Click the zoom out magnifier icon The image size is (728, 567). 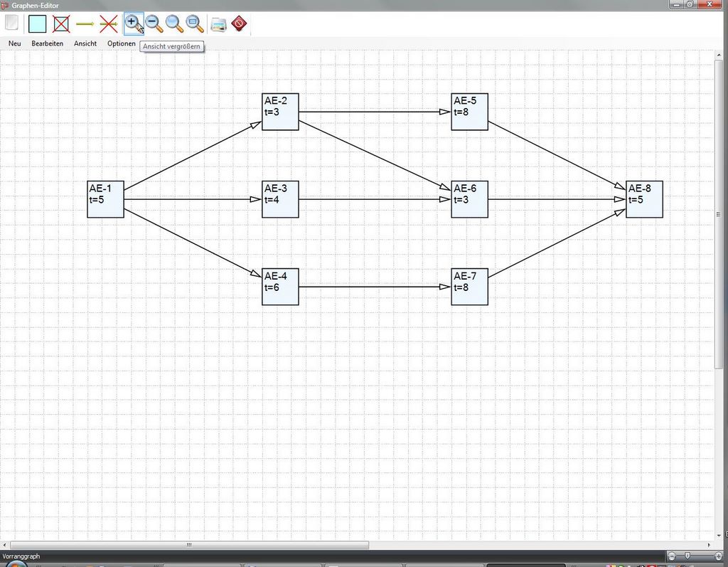154,23
